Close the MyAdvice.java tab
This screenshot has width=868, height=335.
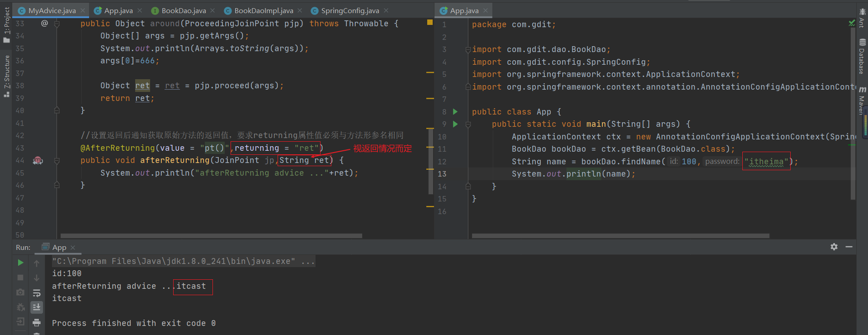[83, 10]
